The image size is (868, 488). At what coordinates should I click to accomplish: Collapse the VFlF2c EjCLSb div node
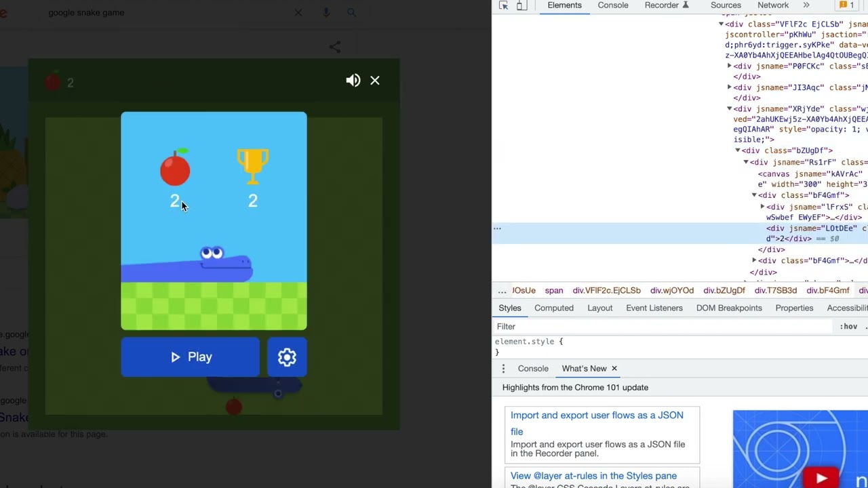721,24
